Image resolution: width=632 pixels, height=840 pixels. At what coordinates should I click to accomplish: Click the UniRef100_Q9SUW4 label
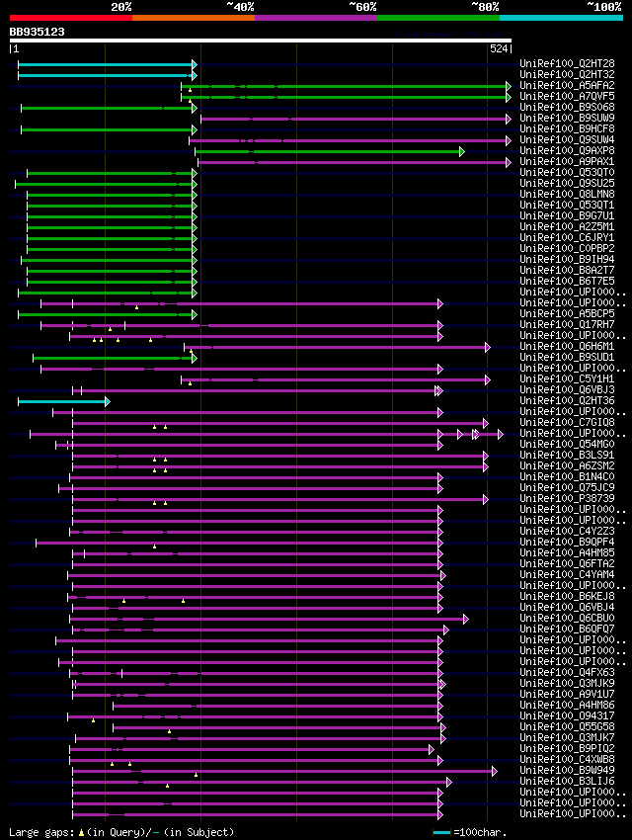point(567,139)
